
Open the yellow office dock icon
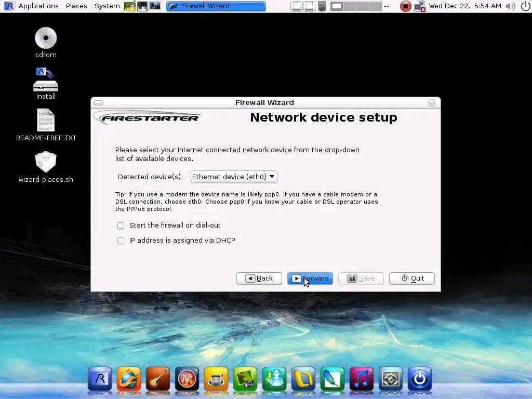(x=303, y=379)
